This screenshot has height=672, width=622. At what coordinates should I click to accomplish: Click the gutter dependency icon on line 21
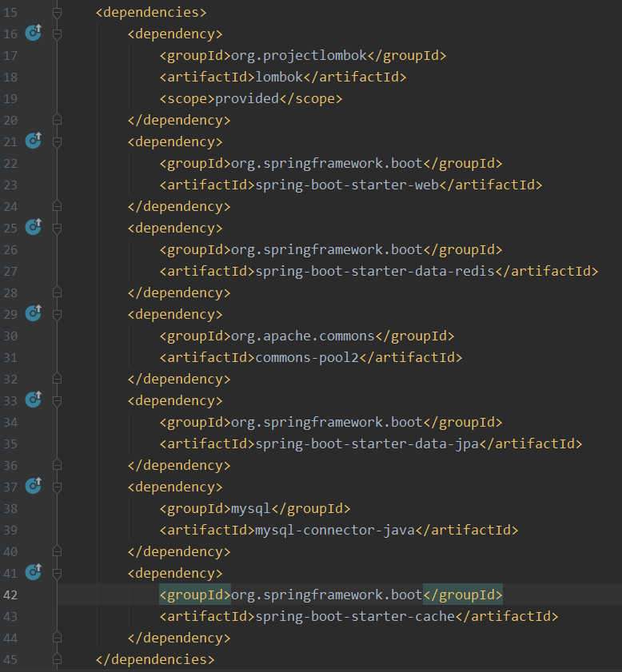[33, 141]
